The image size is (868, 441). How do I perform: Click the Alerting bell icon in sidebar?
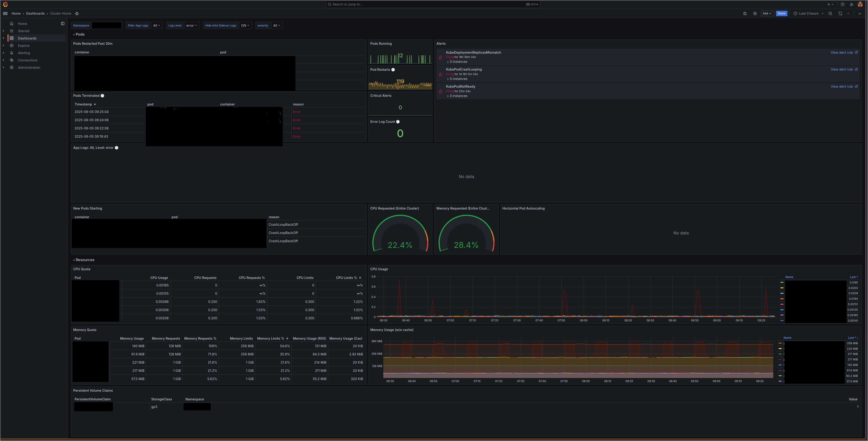click(x=12, y=53)
